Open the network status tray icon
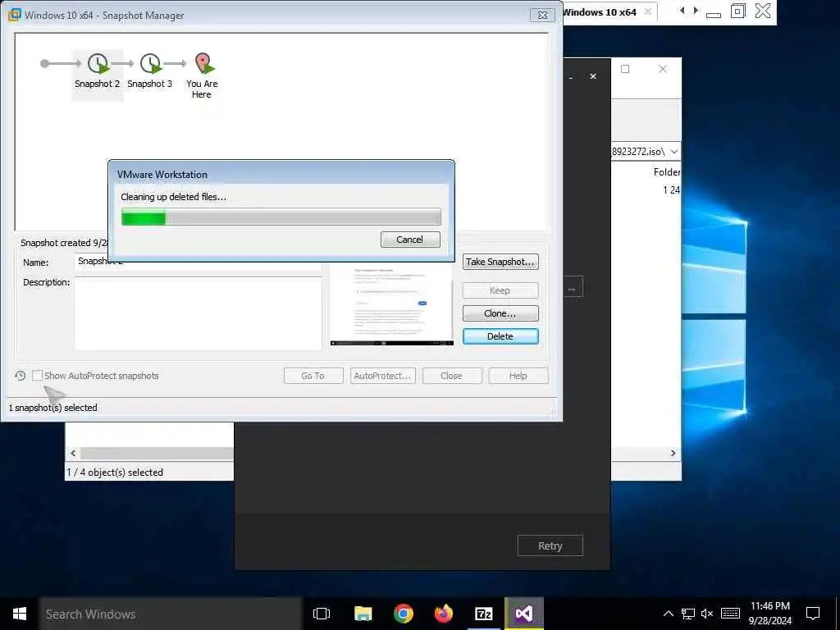This screenshot has width=840, height=630. pos(688,614)
